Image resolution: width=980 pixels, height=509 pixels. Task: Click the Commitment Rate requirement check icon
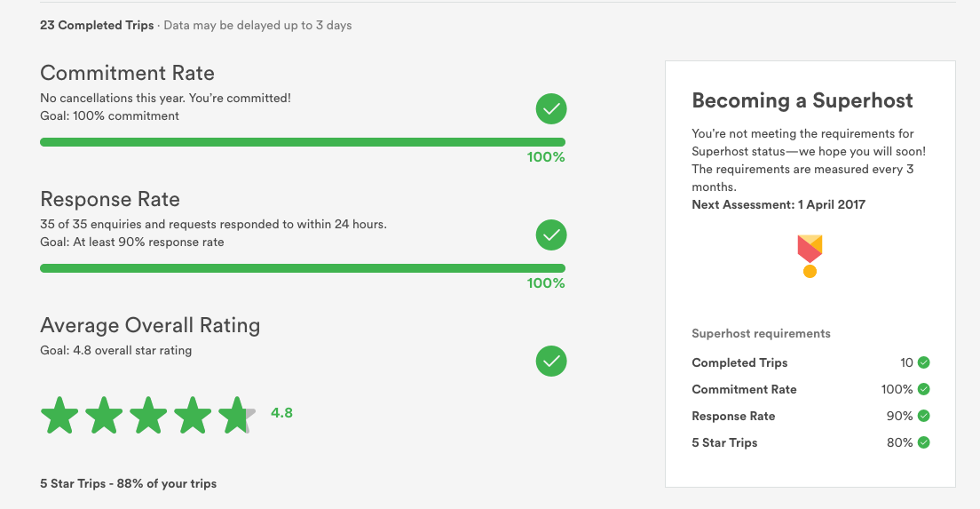point(924,389)
